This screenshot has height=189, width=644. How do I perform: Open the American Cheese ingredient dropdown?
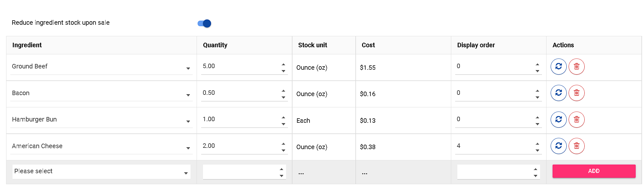point(101,146)
